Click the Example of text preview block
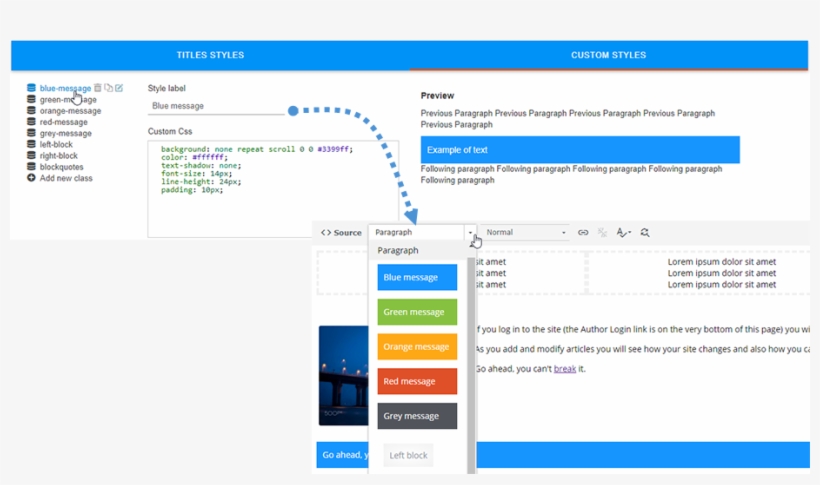 pyautogui.click(x=580, y=150)
